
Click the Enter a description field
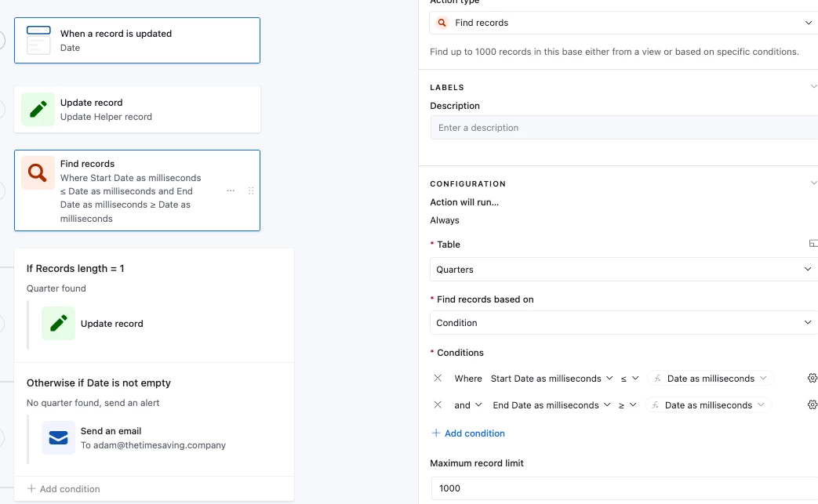(623, 128)
